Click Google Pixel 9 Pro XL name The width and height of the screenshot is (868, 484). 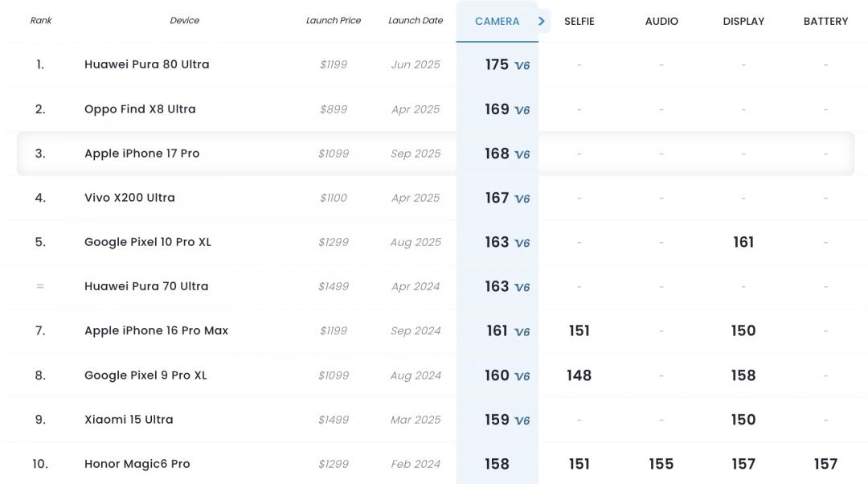(145, 375)
